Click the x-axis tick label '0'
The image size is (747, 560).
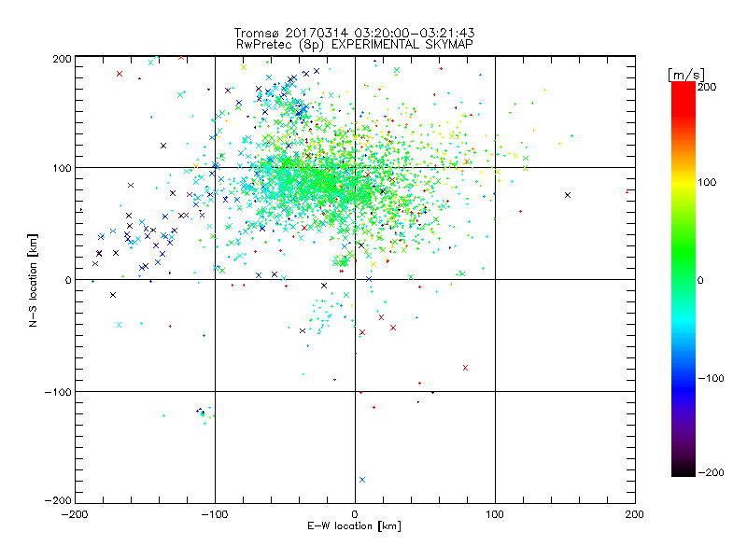(355, 514)
